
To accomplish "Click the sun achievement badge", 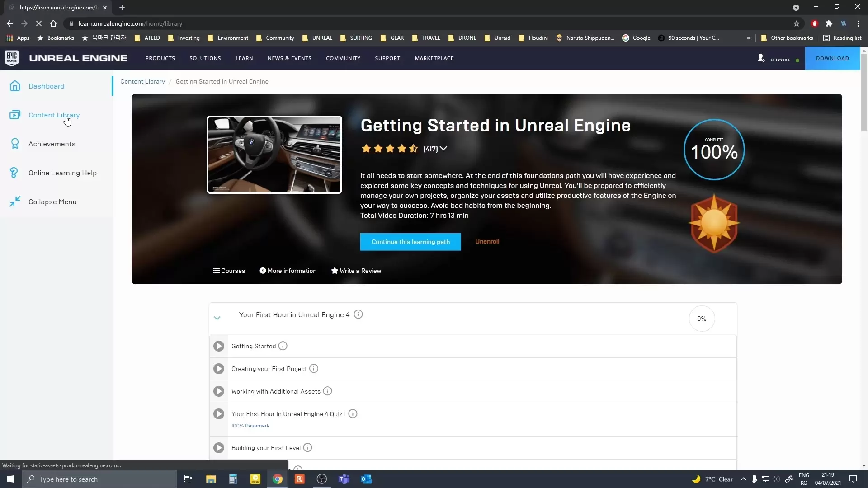I will tap(714, 223).
